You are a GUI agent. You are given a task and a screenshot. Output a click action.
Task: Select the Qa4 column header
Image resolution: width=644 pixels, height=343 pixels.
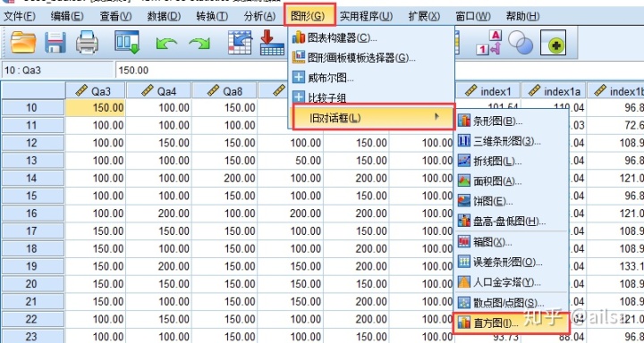tap(159, 91)
